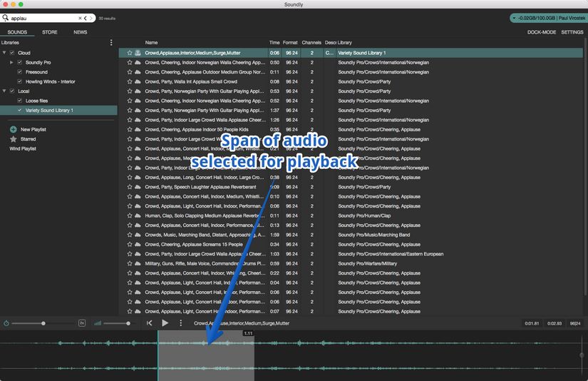Expand the Soundly Pro folder
The height and width of the screenshot is (381, 588).
coord(11,63)
